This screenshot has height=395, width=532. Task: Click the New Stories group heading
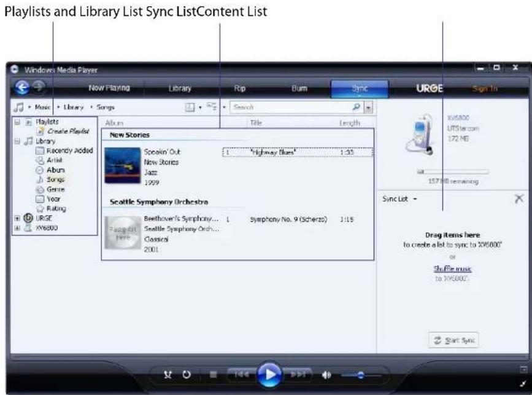click(129, 135)
